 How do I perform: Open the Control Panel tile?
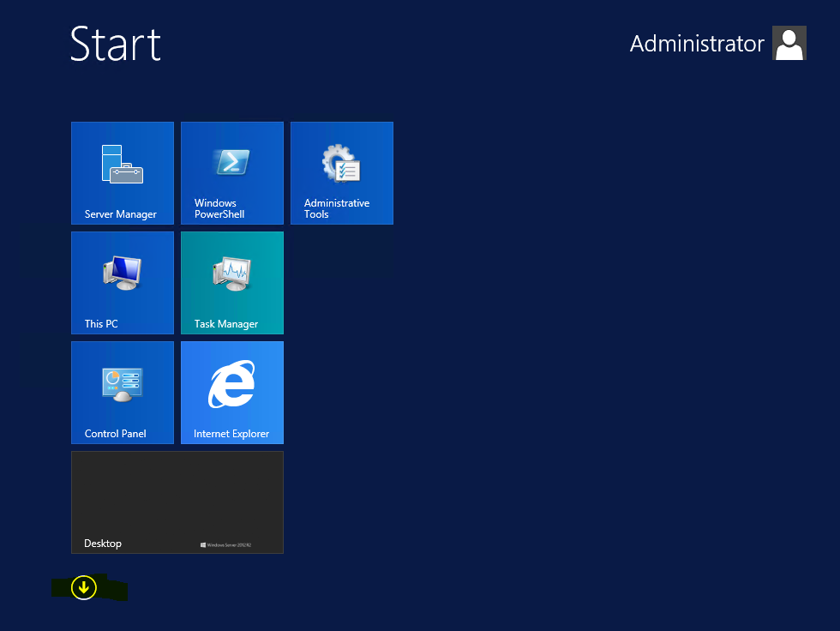pos(123,393)
